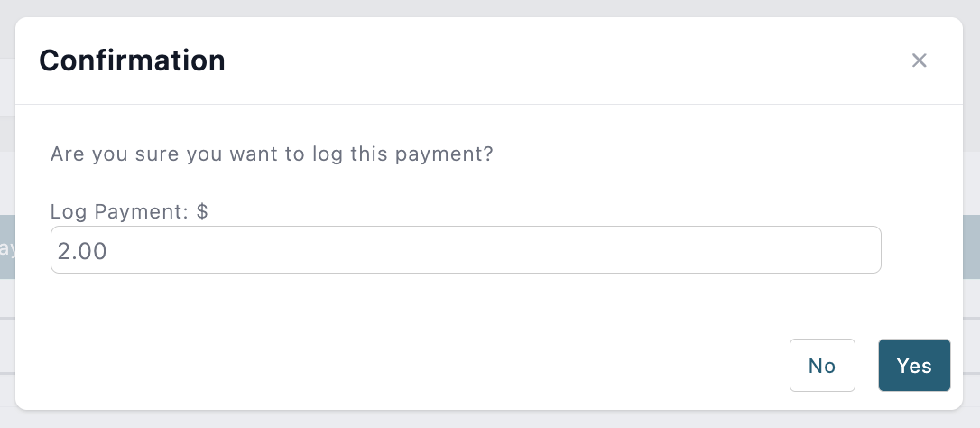This screenshot has height=428, width=980.
Task: Dismiss the modal via the gray X at top right
Action: tap(919, 60)
